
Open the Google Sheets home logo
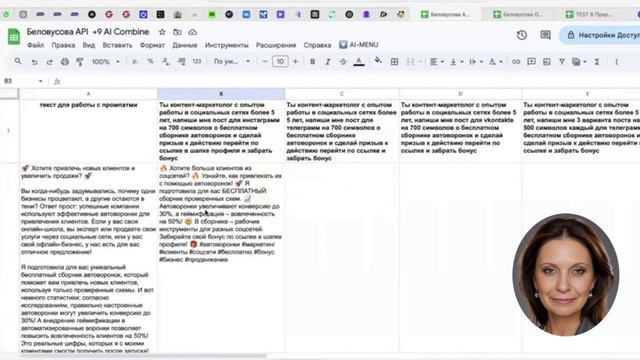tap(13, 37)
